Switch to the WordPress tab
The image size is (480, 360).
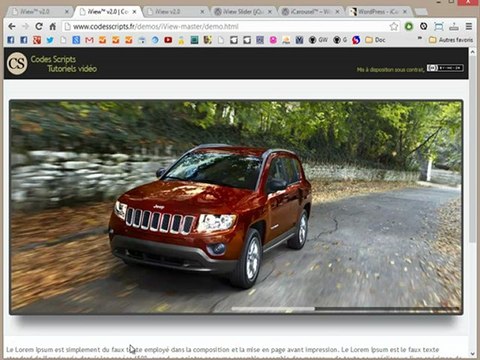point(378,12)
